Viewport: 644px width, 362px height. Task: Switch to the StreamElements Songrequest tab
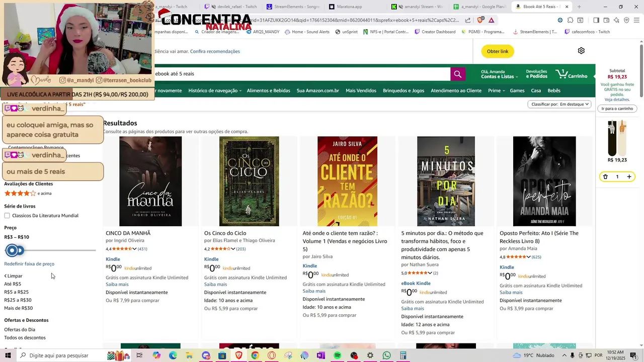(293, 7)
